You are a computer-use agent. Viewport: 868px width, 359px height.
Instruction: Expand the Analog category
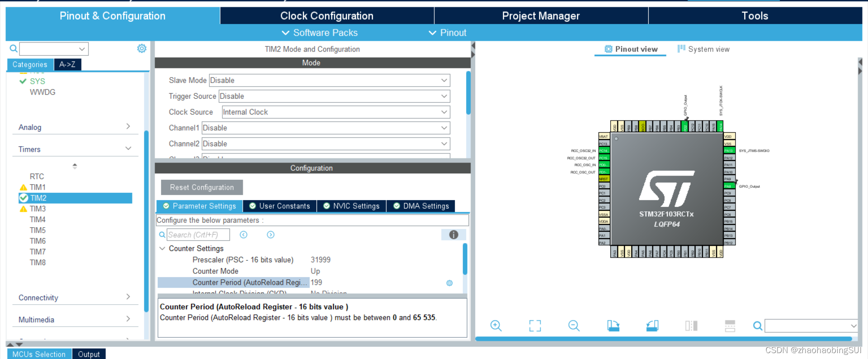(75, 127)
